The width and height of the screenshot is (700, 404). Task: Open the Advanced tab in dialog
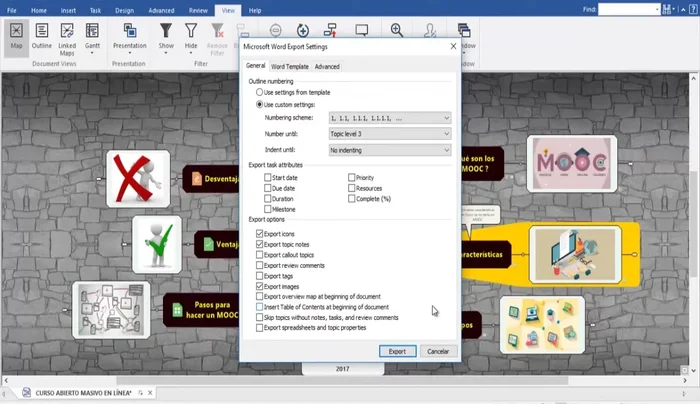click(327, 67)
